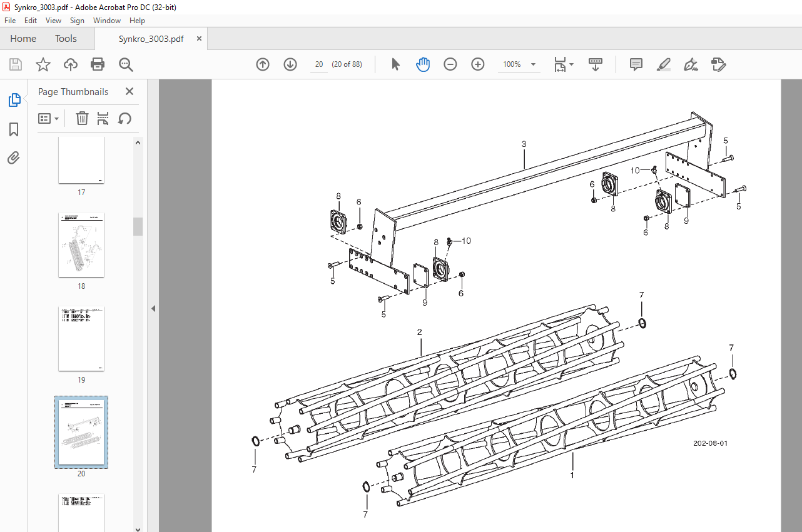This screenshot has height=532, width=802.
Task: Switch to the Tools tab
Action: [66, 39]
